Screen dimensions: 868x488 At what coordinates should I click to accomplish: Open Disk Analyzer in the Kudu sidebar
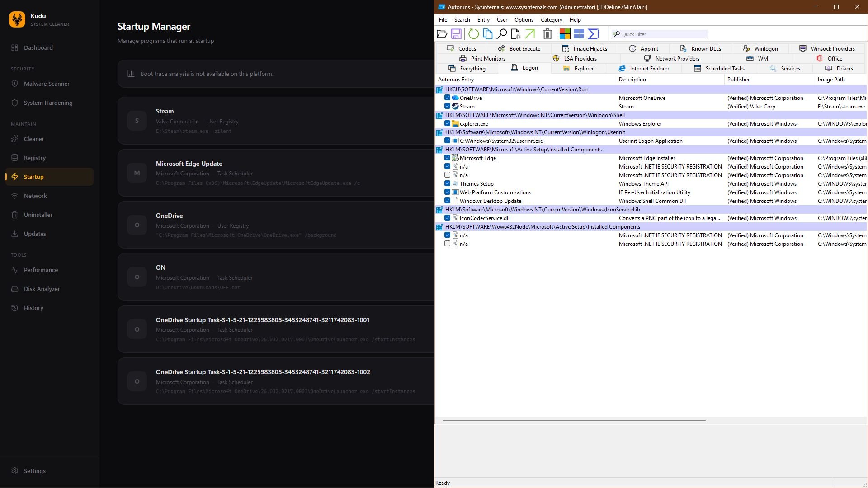pyautogui.click(x=50, y=289)
